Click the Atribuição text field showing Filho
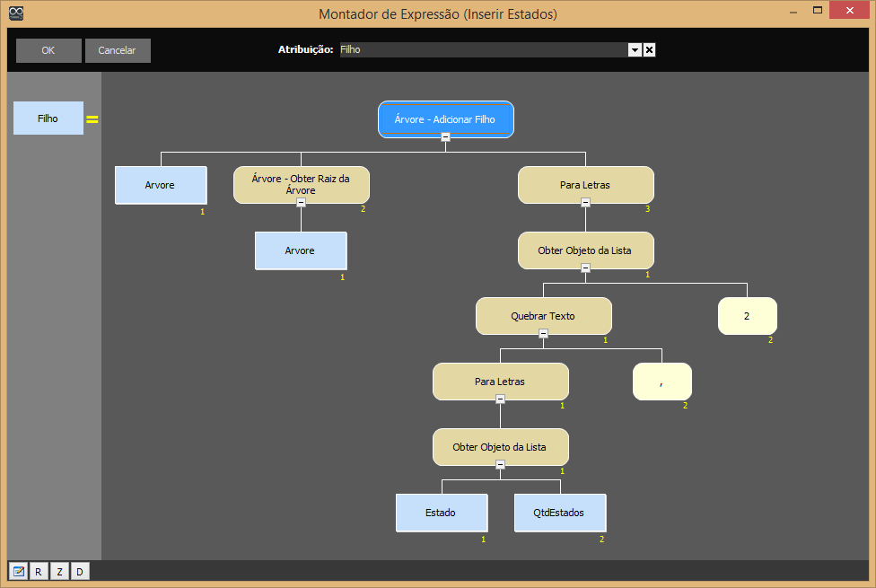The height and width of the screenshot is (588, 876). click(x=482, y=50)
